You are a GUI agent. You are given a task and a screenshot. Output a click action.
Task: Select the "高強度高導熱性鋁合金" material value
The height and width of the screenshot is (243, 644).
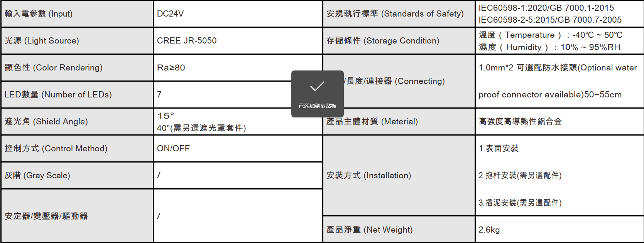(x=520, y=122)
